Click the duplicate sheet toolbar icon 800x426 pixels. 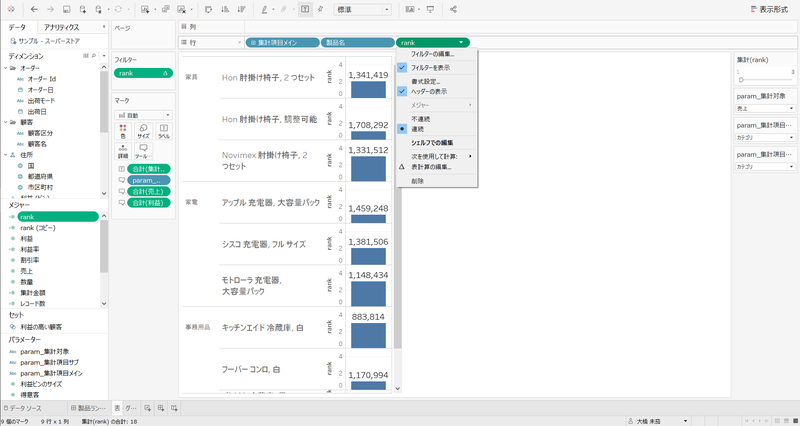point(166,9)
